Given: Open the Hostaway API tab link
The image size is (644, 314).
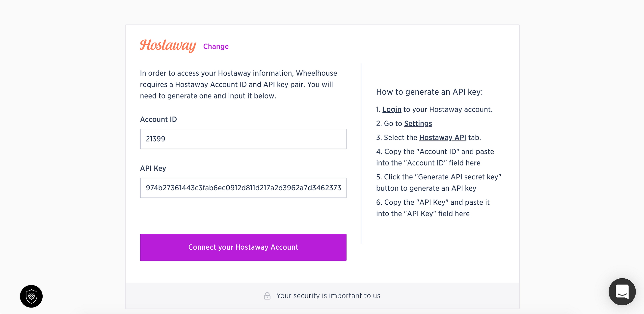Looking at the screenshot, I should tap(442, 137).
